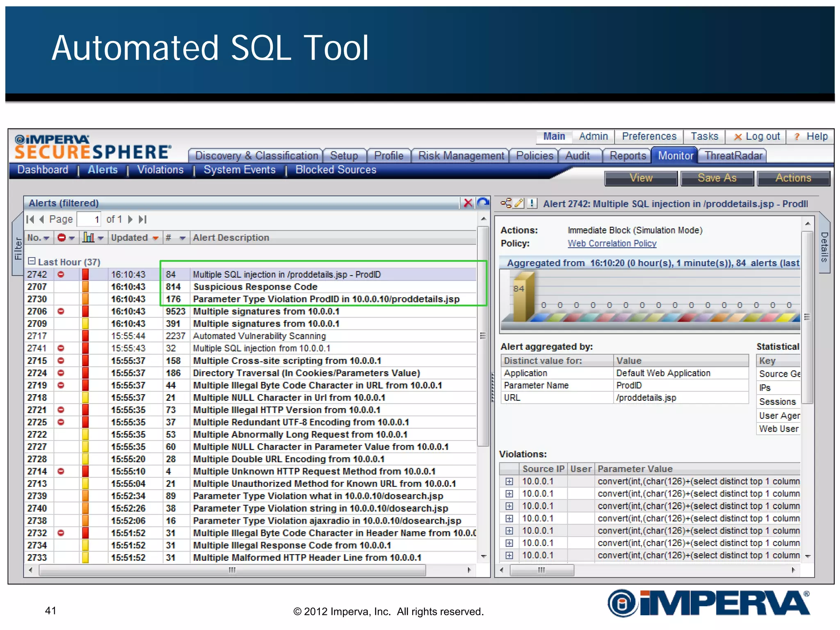Image resolution: width=840 pixels, height=630 pixels.
Task: Click the alert tree-view icon beside Alert 2742
Action: (x=506, y=203)
